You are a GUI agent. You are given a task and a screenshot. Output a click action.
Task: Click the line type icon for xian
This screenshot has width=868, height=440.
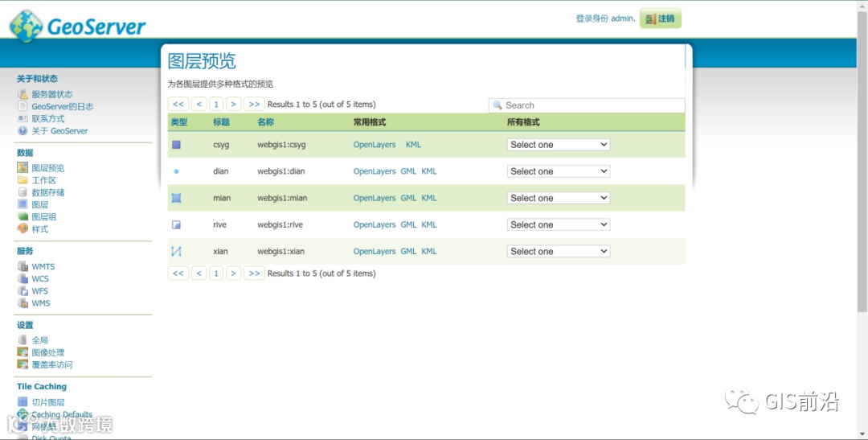(x=176, y=251)
